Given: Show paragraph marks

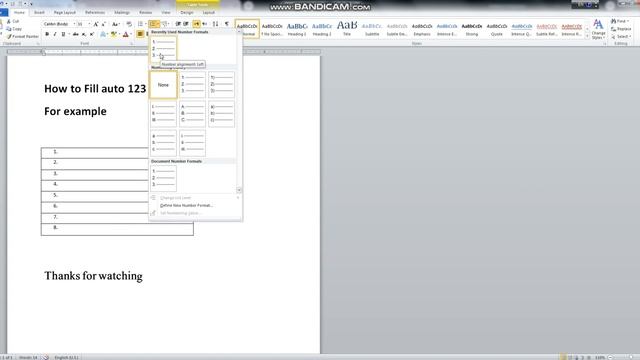Looking at the screenshot, I should click(x=227, y=24).
